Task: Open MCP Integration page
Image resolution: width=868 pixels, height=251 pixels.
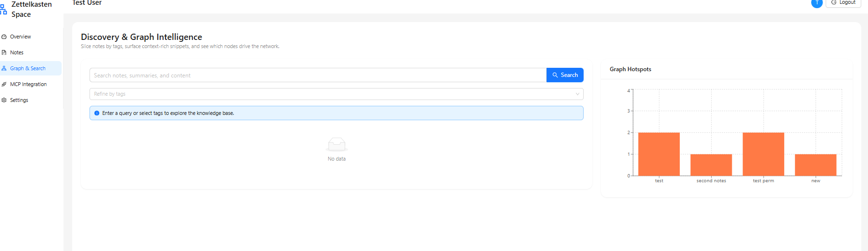Action: (31, 84)
